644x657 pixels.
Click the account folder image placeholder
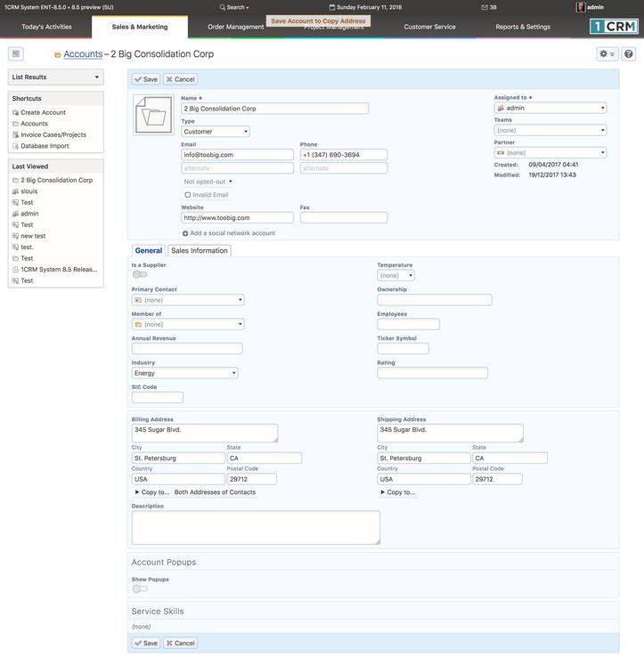153,114
